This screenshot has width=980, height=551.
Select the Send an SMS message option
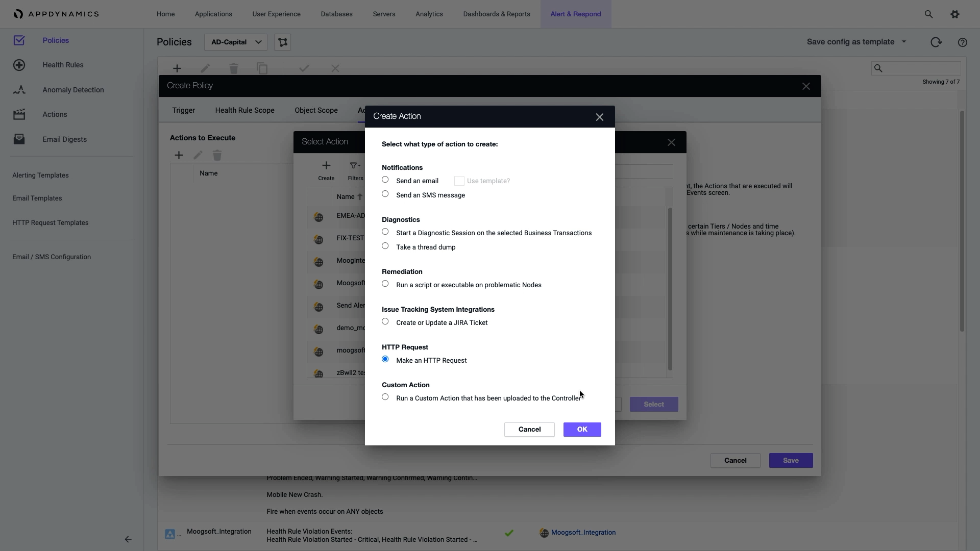[385, 194]
